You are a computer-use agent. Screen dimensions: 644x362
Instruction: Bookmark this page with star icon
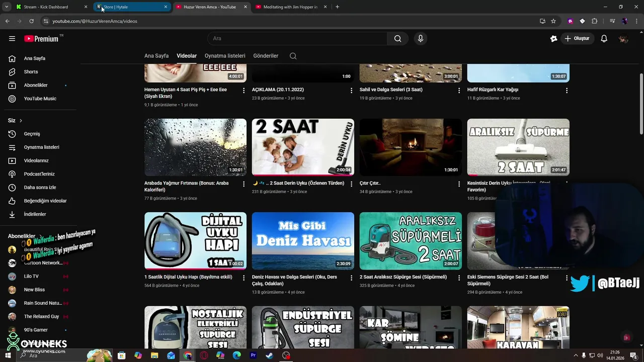[553, 21]
